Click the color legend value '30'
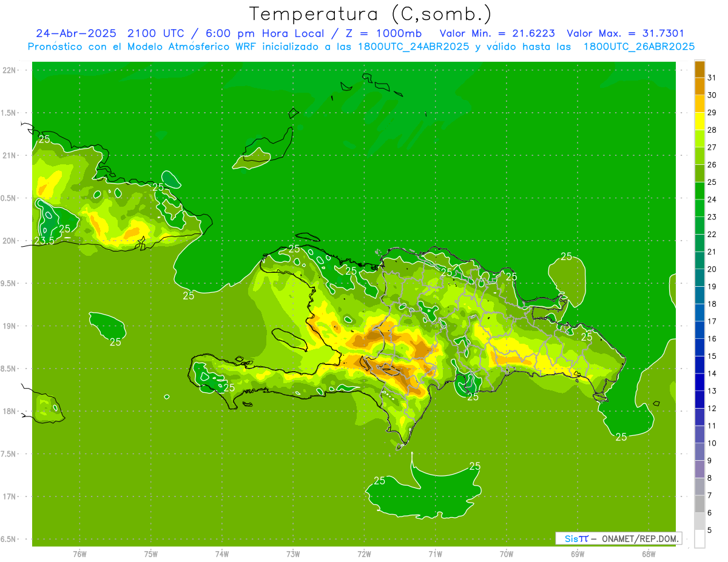The image size is (728, 562). click(x=712, y=95)
